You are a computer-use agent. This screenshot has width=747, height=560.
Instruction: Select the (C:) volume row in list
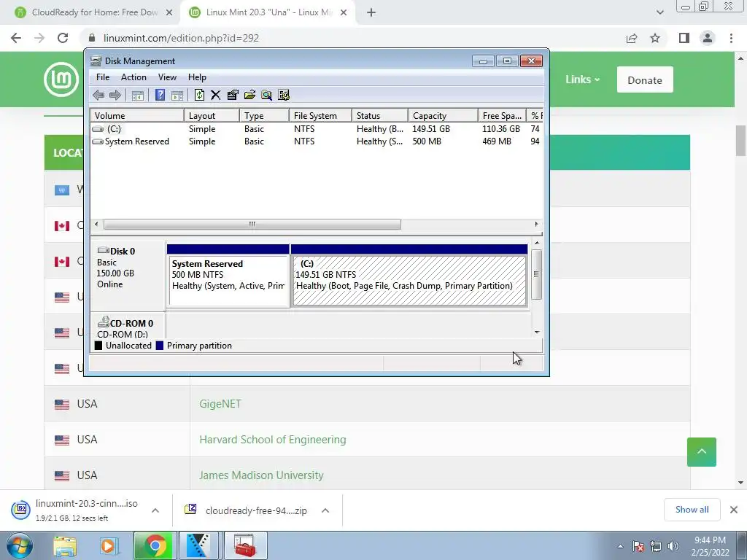[316, 129]
